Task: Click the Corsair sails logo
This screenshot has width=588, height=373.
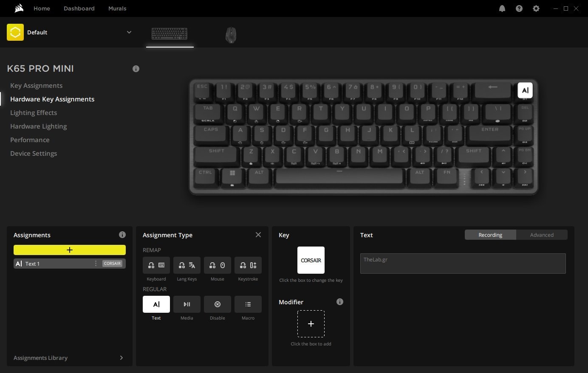Action: pos(19,8)
